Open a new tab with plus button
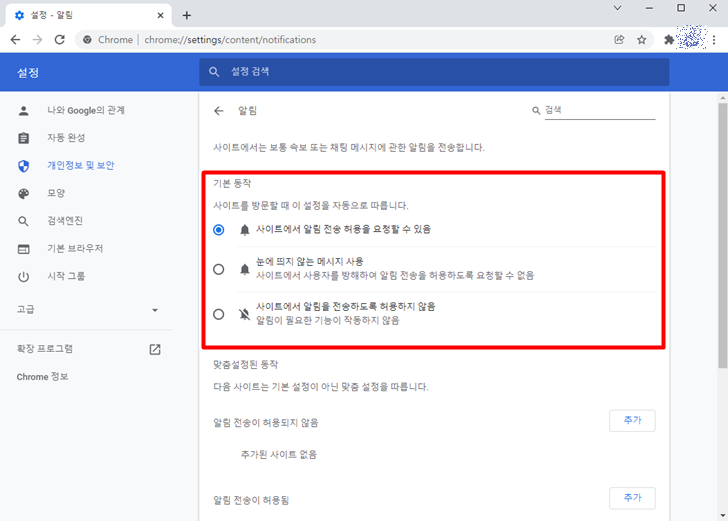The height and width of the screenshot is (521, 728). [x=187, y=15]
